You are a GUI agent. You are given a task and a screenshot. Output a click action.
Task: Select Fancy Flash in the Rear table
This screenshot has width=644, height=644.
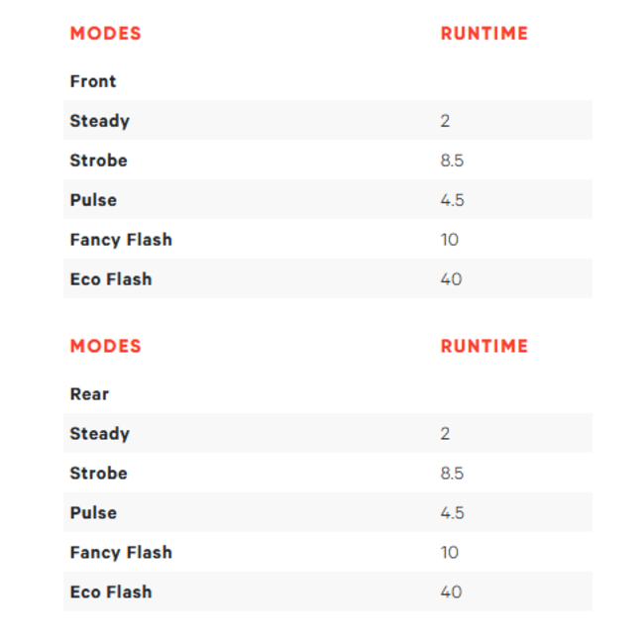click(121, 553)
